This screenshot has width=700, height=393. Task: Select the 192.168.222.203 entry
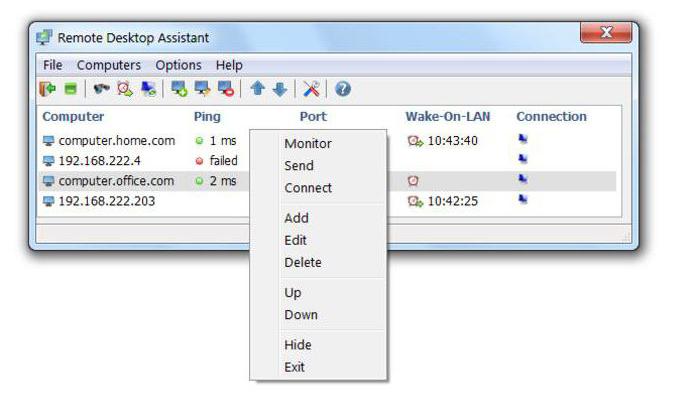click(x=107, y=201)
